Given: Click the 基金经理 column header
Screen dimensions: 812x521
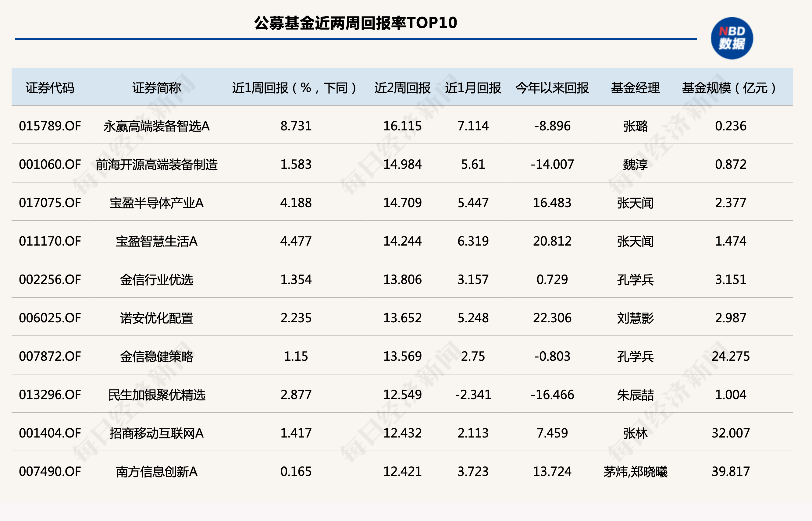Looking at the screenshot, I should point(635,88).
